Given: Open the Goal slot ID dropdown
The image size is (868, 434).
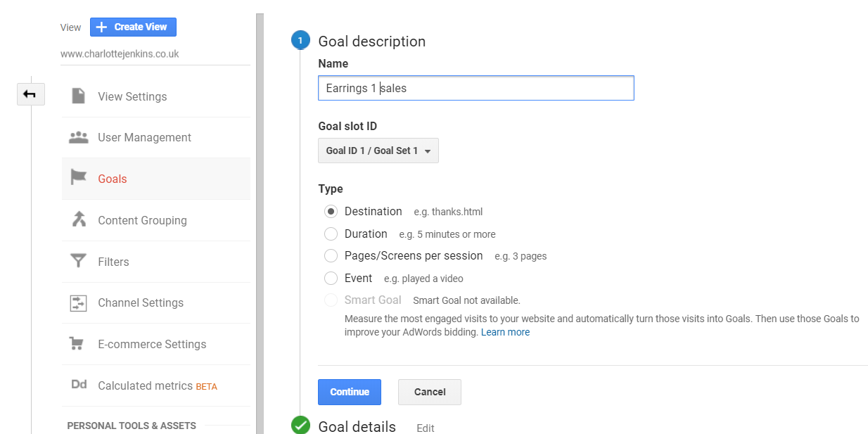Looking at the screenshot, I should [378, 151].
